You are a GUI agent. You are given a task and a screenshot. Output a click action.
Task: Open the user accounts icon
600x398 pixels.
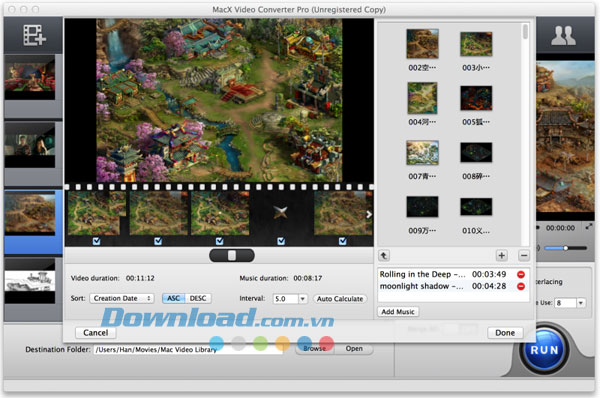[x=563, y=35]
